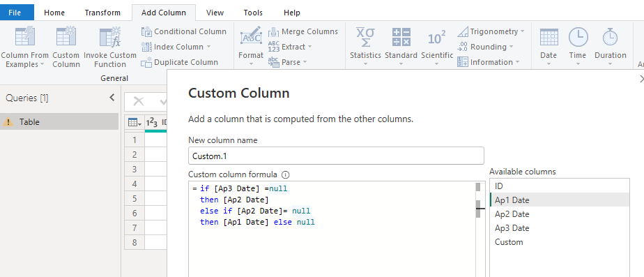644x277 pixels.
Task: Click the warning icon next to Table query
Action: pos(8,122)
